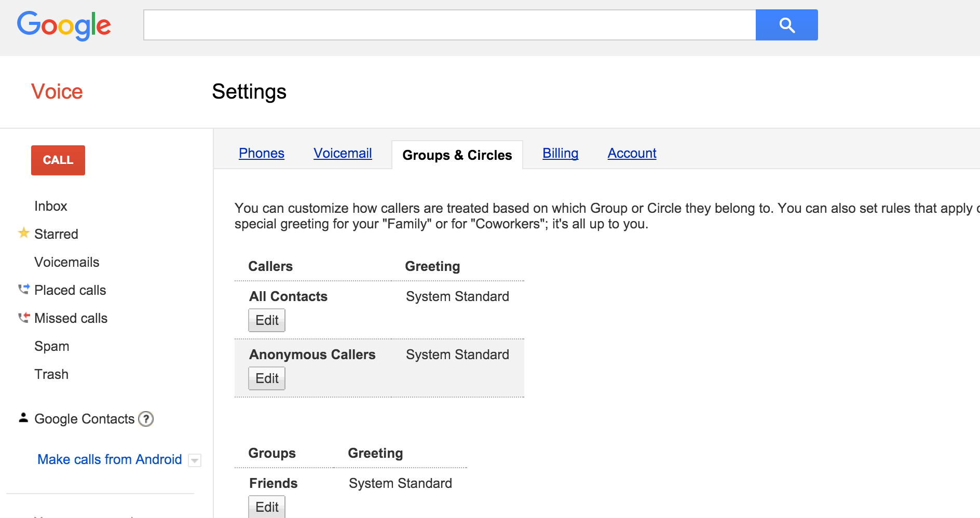The image size is (980, 518).
Task: Click the Placed calls arrow icon
Action: click(x=24, y=289)
